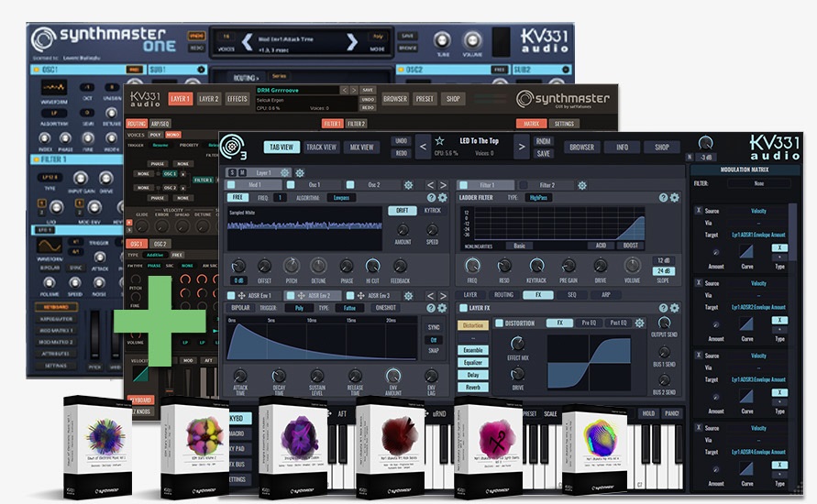Viewport: 817px width, 504px height.
Task: Click the SynthMaster 3 logo
Action: point(233,147)
